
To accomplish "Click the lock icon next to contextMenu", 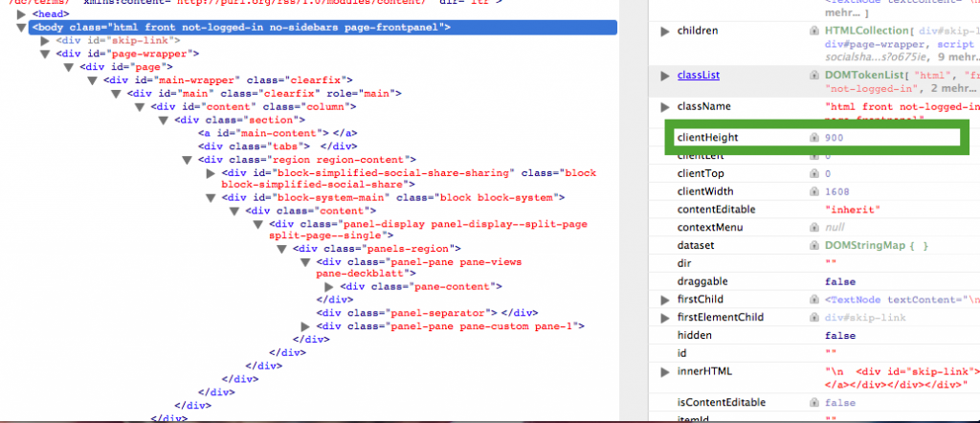I will [x=813, y=228].
